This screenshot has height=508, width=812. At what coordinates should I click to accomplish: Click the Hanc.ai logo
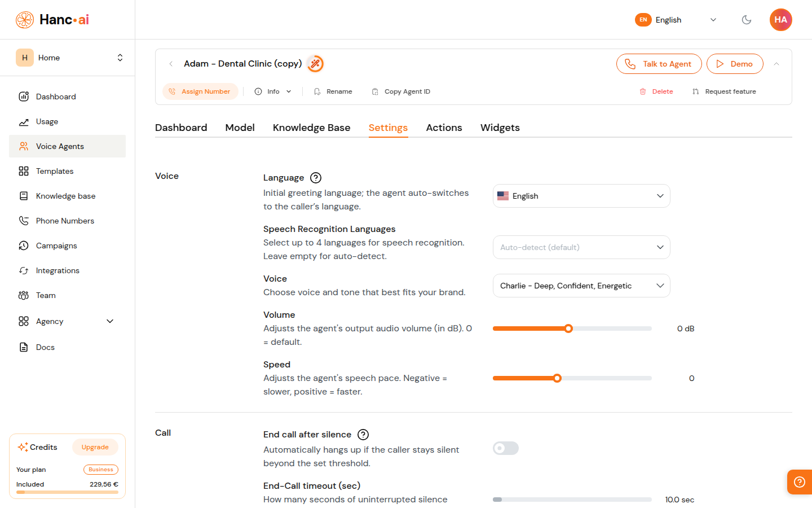[52, 20]
